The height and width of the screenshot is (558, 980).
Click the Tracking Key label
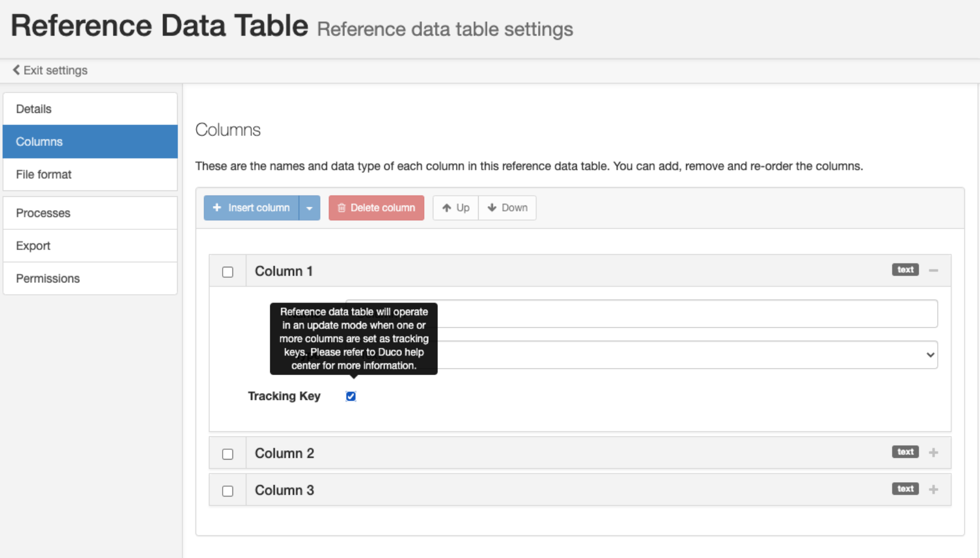(x=284, y=396)
